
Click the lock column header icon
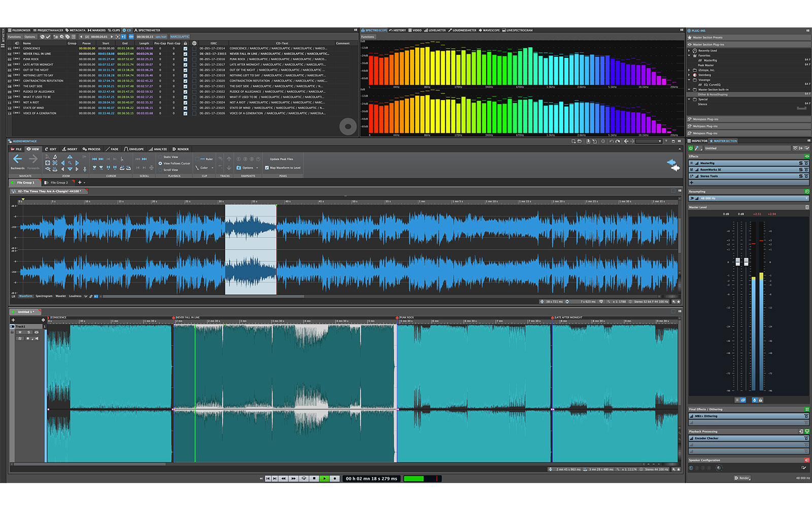(185, 43)
